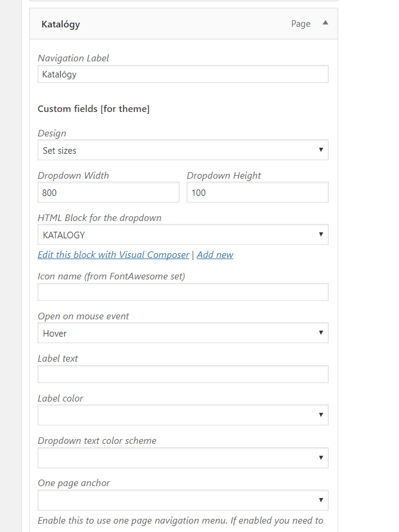Collapse the Katalógy menu item panel arrow
Viewport: 399px width, 532px height.
point(325,23)
